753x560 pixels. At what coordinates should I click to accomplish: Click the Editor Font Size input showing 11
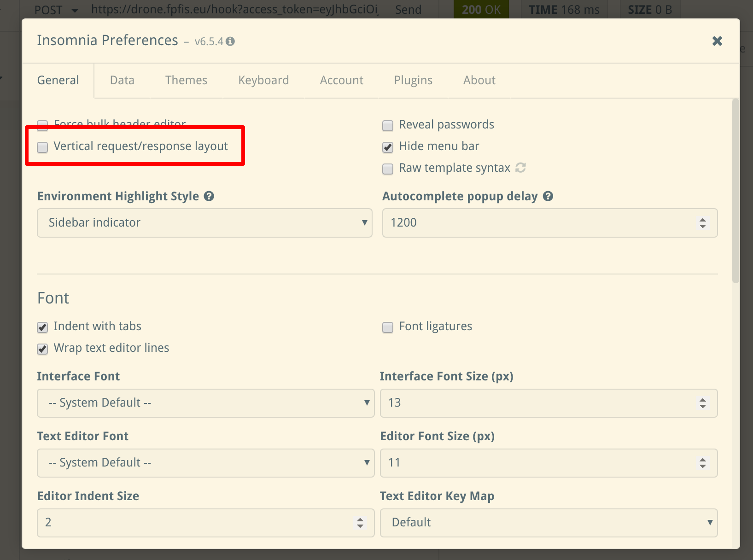pyautogui.click(x=549, y=463)
